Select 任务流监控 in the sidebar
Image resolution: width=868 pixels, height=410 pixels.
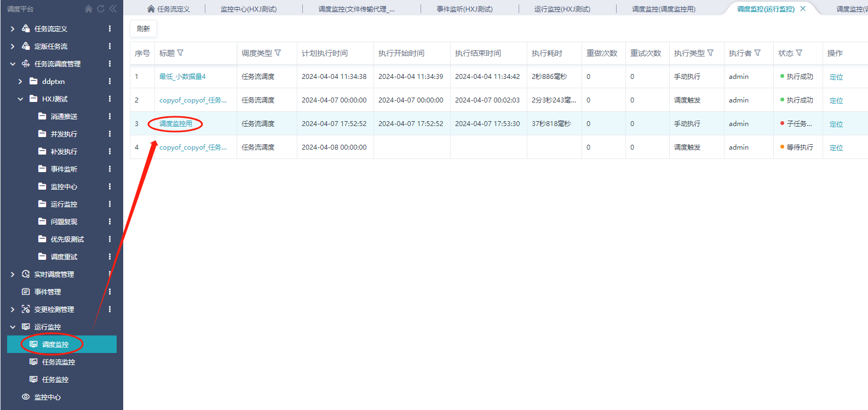point(58,362)
